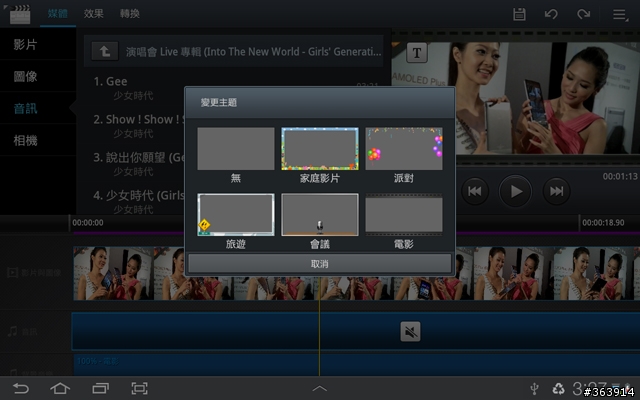The image size is (640, 400).
Task: Undo the last edit
Action: click(551, 14)
